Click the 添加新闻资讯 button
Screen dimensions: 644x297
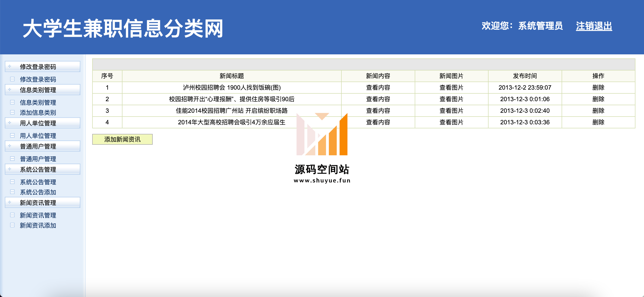(x=122, y=139)
